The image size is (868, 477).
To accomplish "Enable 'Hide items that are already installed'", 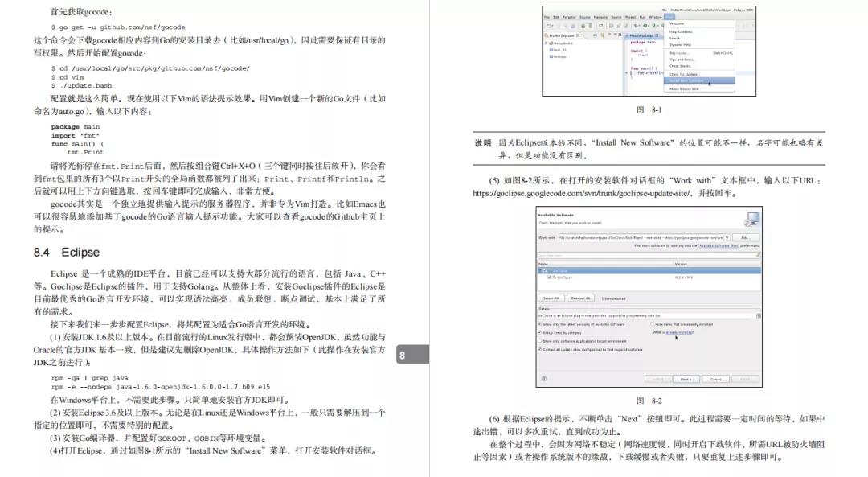I will [x=652, y=323].
